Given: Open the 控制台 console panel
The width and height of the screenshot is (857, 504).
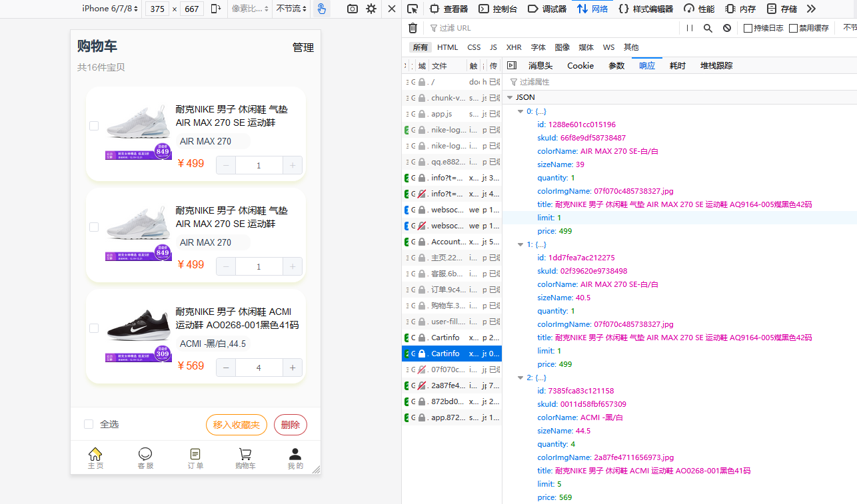Looking at the screenshot, I should [x=497, y=9].
